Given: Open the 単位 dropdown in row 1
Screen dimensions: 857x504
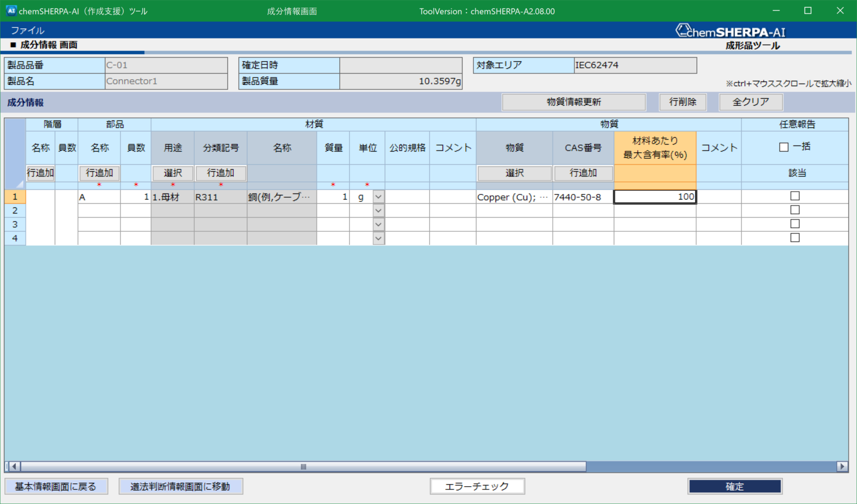Looking at the screenshot, I should click(378, 197).
